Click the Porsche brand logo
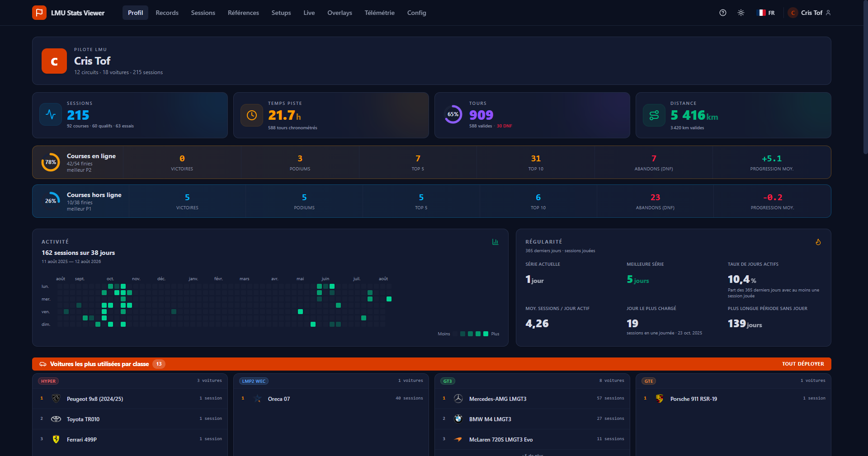This screenshot has width=868, height=456. [x=660, y=399]
